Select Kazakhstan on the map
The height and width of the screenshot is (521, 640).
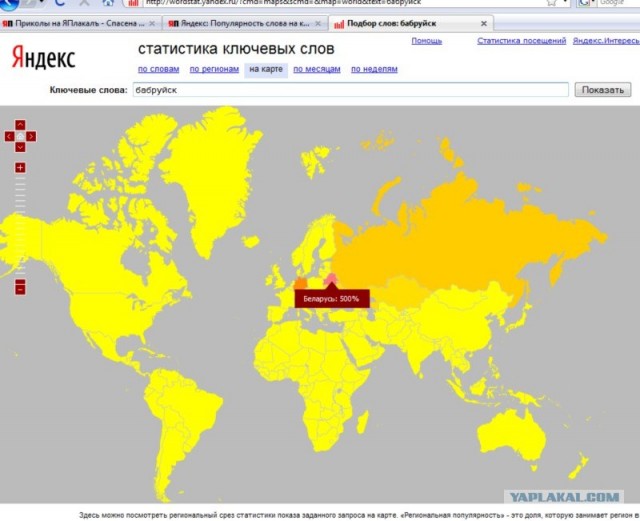pos(402,292)
